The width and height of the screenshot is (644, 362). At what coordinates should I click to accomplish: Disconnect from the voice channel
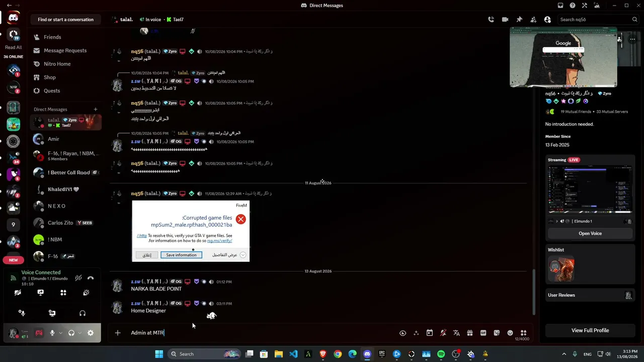tap(91, 278)
